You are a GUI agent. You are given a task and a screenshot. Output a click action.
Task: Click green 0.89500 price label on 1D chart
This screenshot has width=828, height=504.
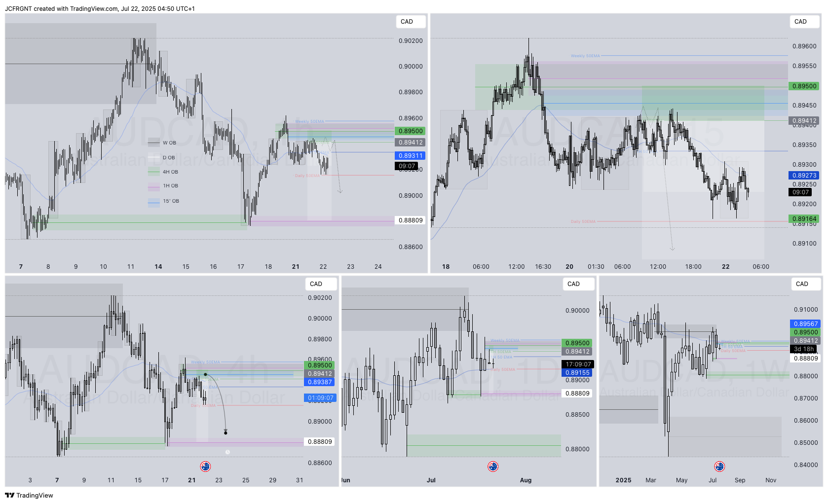577,343
